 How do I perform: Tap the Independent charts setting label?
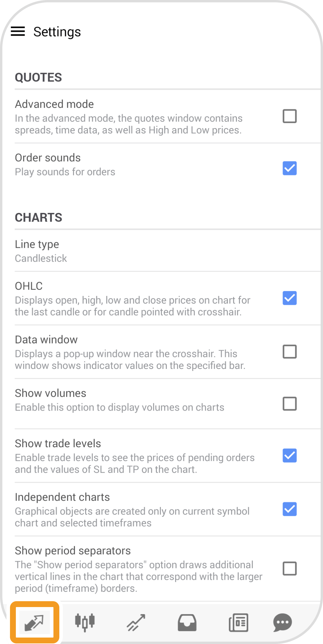coord(62,497)
